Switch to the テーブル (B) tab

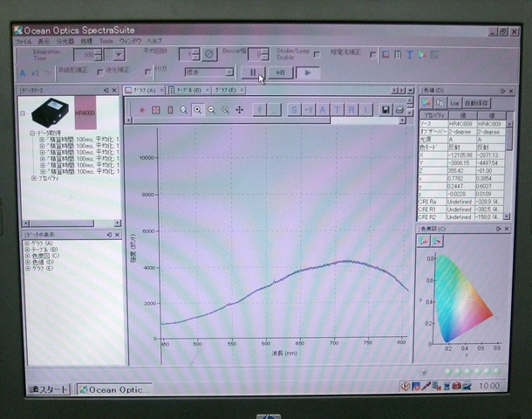pyautogui.click(x=188, y=90)
